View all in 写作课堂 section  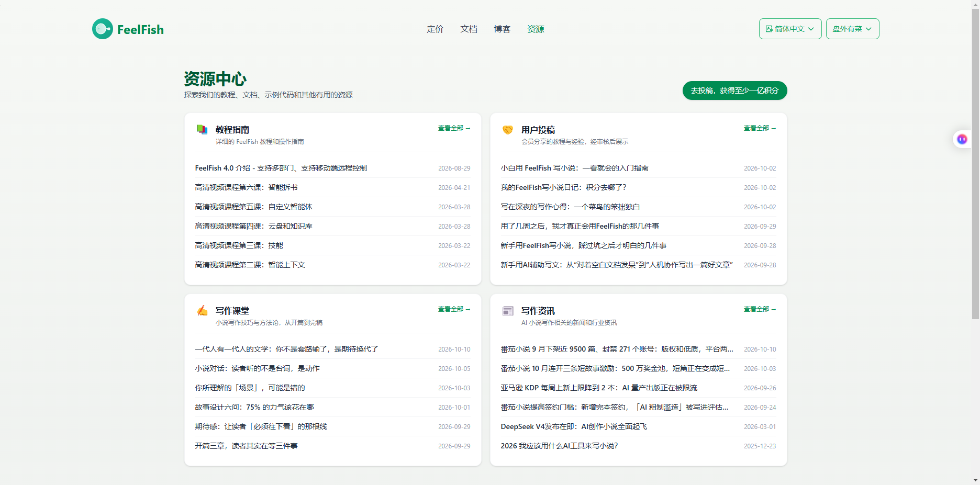pyautogui.click(x=454, y=309)
